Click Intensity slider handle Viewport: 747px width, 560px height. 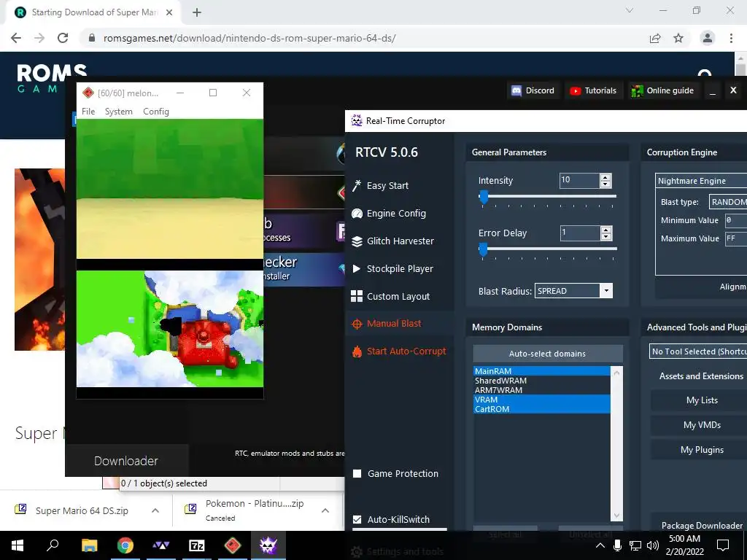[x=484, y=196]
